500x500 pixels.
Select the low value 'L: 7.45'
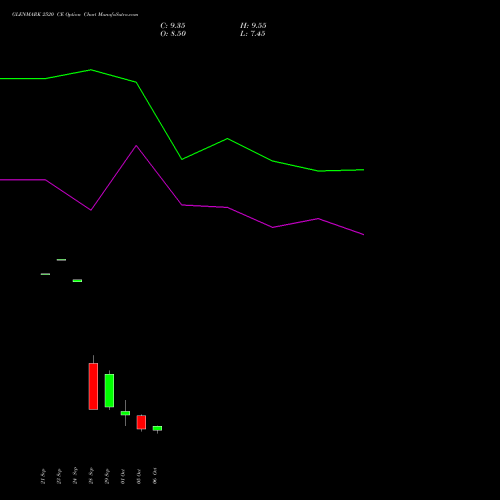click(x=253, y=34)
